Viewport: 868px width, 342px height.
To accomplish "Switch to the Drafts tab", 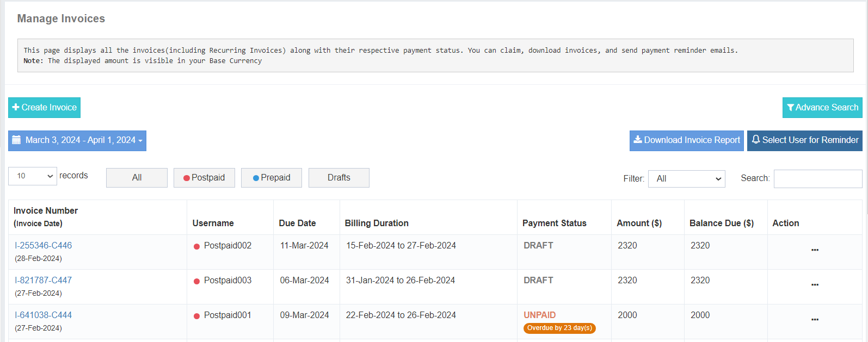I will click(339, 178).
